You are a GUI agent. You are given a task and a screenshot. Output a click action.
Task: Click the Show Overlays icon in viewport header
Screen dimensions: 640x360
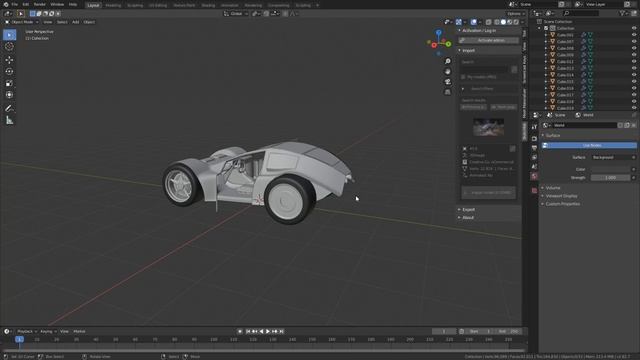pos(473,22)
